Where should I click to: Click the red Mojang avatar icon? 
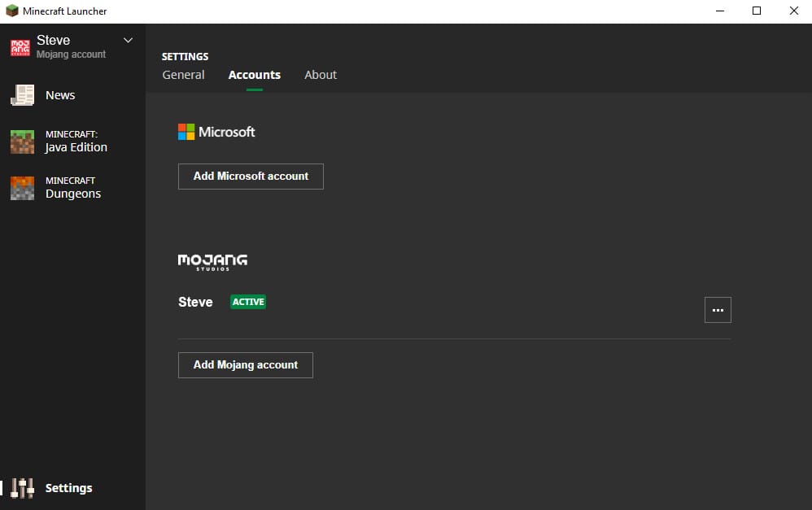[20, 47]
